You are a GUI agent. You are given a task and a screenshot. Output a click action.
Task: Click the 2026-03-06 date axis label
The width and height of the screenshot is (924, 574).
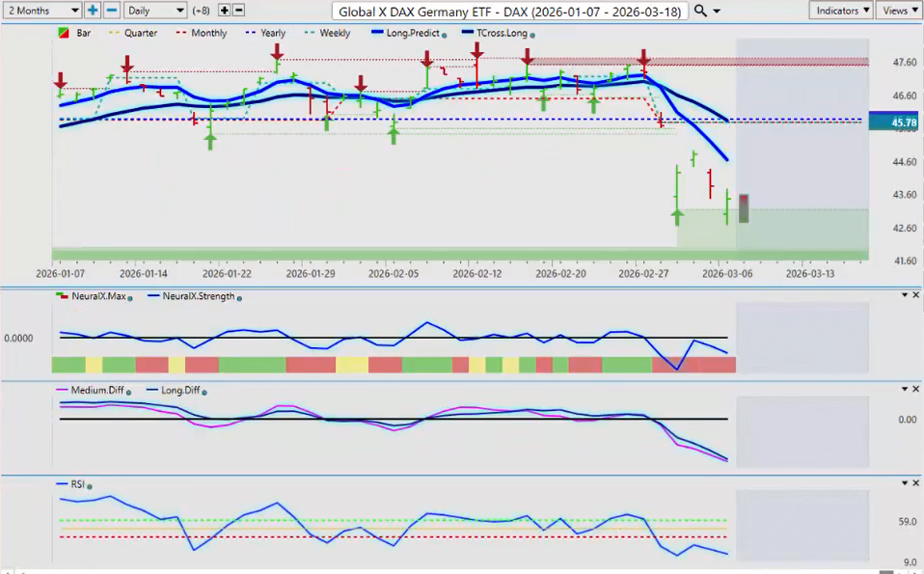tap(727, 273)
